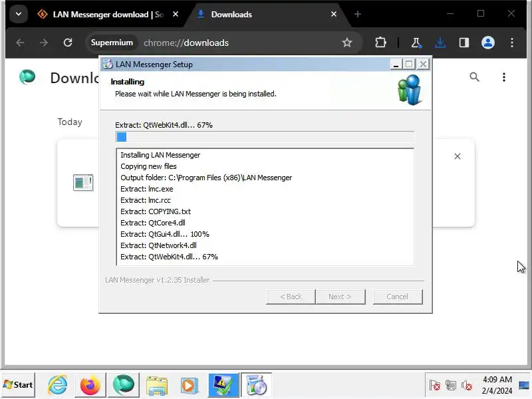Launch Firefox from taskbar

pyautogui.click(x=90, y=385)
